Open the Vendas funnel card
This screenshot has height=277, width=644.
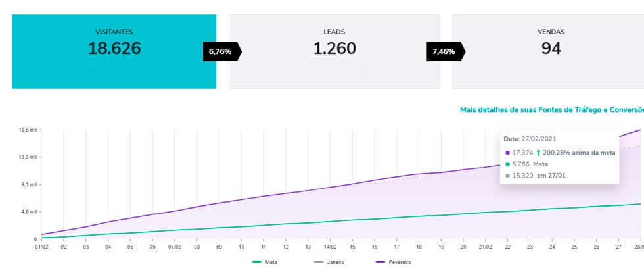pyautogui.click(x=551, y=51)
